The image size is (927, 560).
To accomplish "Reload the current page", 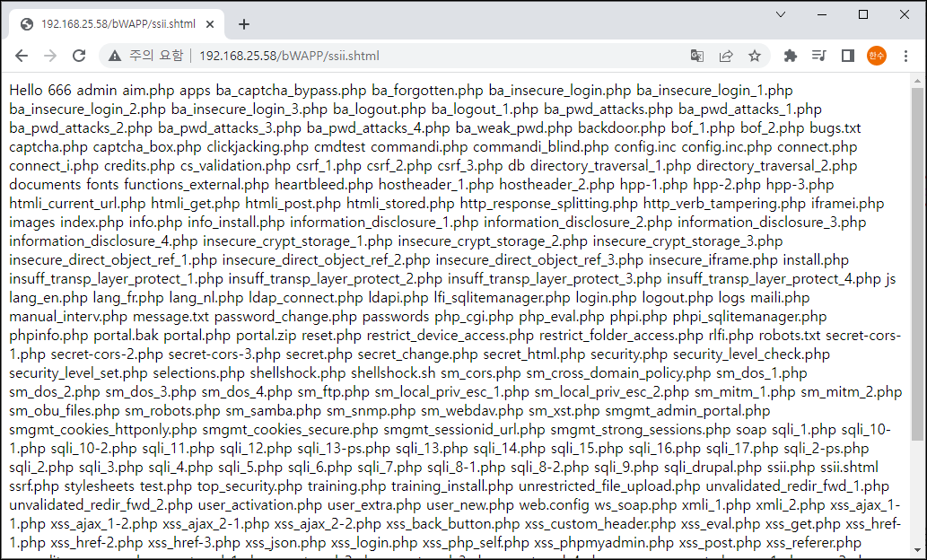I will pyautogui.click(x=79, y=56).
